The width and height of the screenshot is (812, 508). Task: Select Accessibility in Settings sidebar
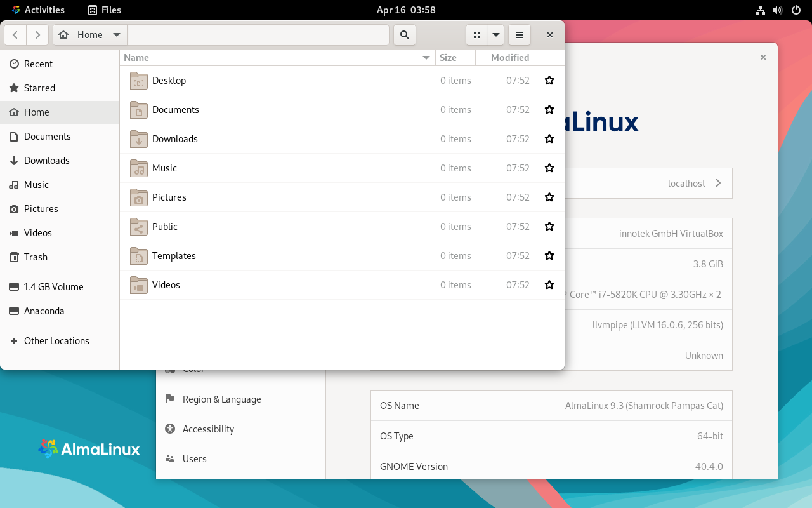point(208,429)
